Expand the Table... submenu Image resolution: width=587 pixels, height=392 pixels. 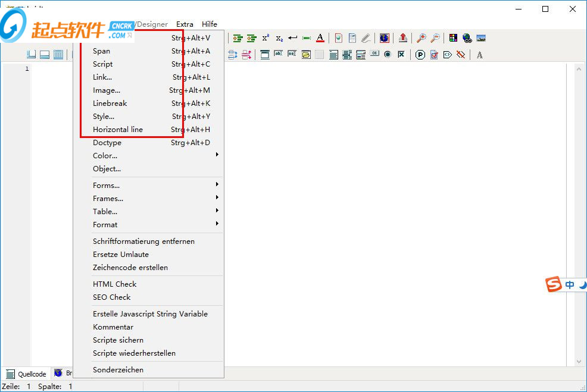click(149, 211)
